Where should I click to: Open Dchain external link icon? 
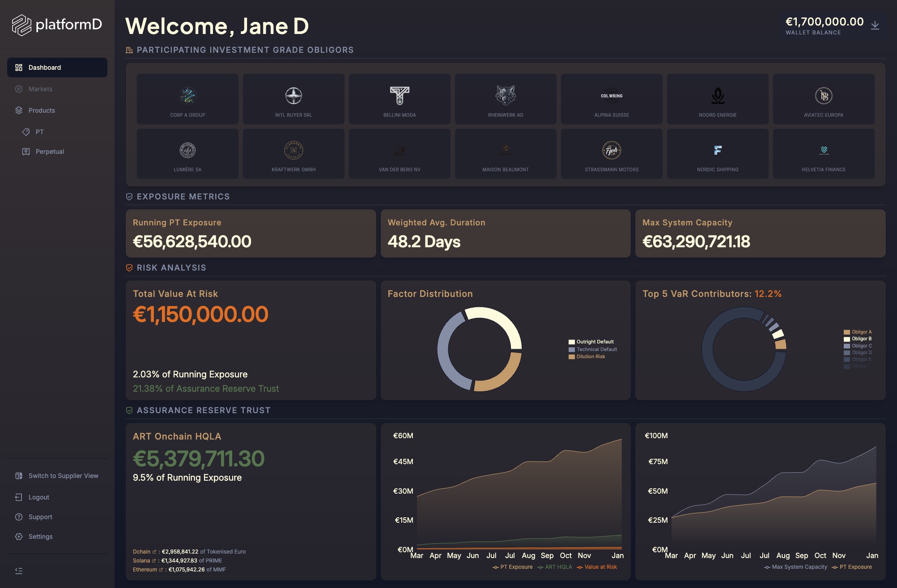point(154,552)
